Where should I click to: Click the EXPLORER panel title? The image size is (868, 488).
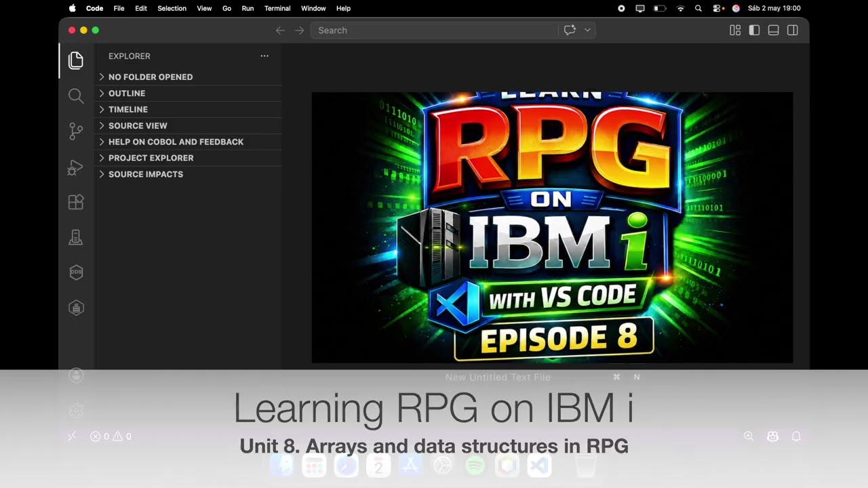tap(130, 56)
